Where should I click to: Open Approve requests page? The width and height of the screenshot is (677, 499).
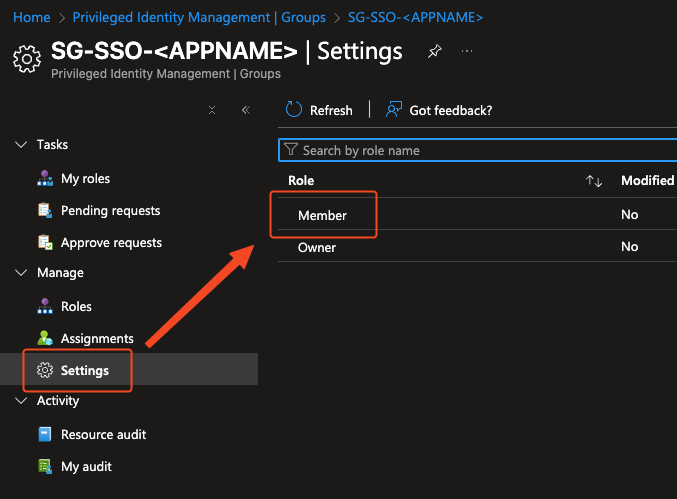coord(111,243)
